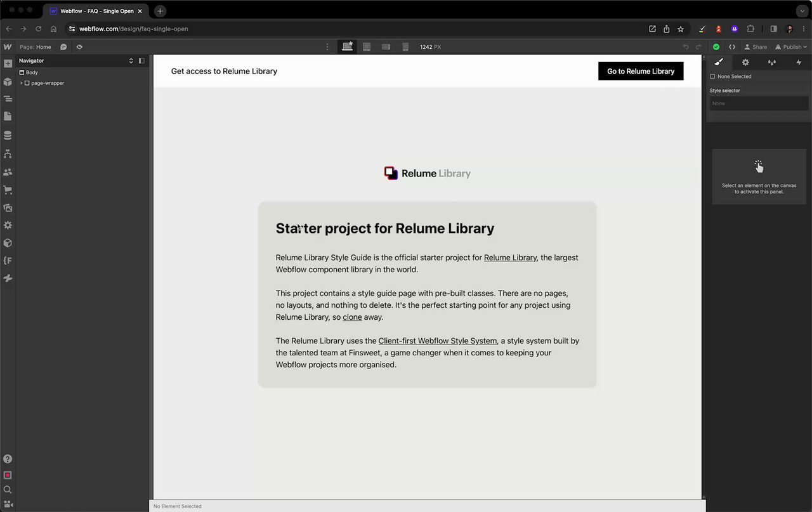Open the quick find search icon
Image resolution: width=812 pixels, height=512 pixels.
8,490
